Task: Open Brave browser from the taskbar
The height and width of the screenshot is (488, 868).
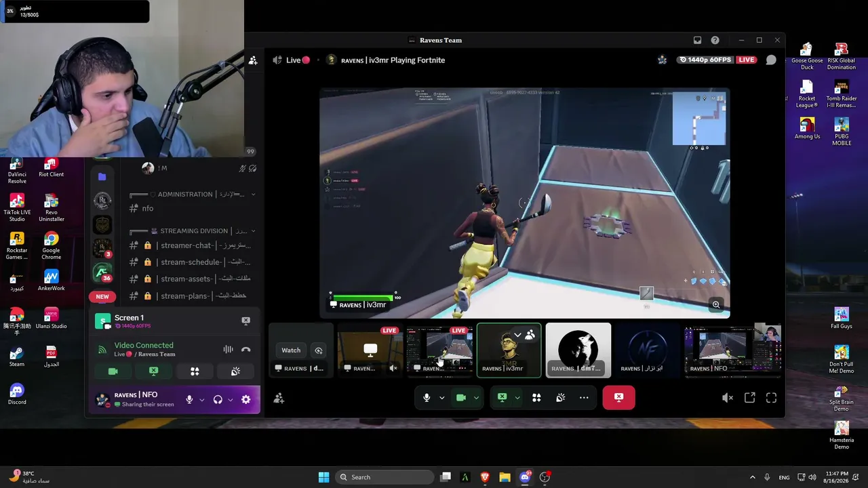Action: click(485, 477)
